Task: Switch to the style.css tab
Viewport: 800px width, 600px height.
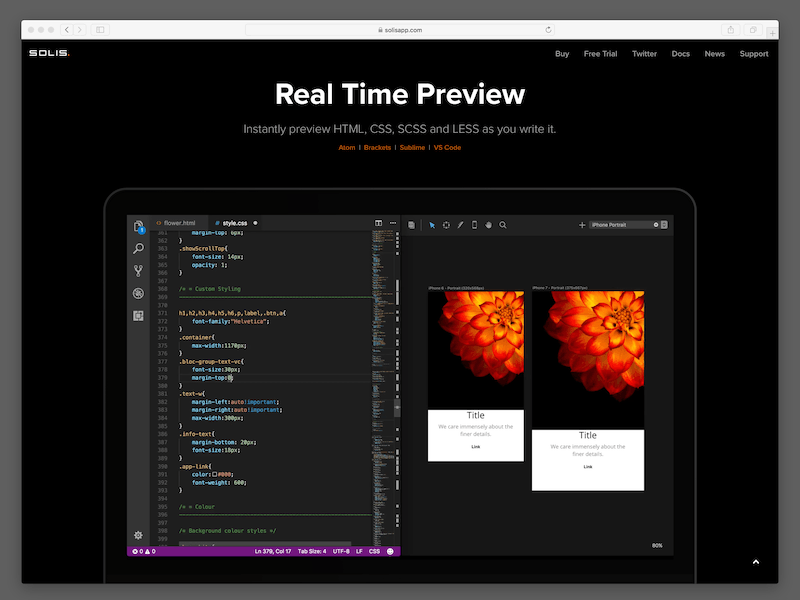Action: [x=234, y=222]
